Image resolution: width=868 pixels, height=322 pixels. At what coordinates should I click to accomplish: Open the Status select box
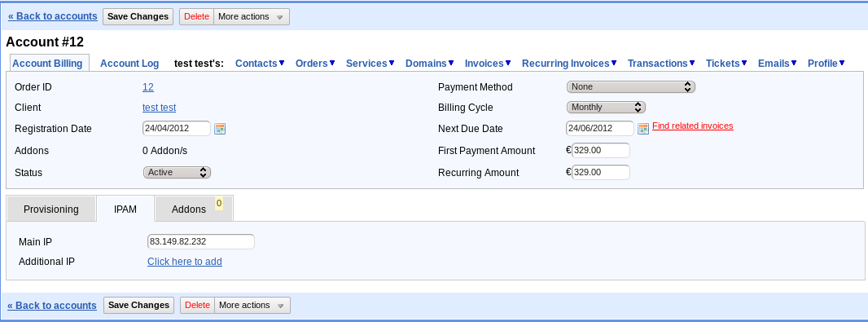(x=178, y=172)
